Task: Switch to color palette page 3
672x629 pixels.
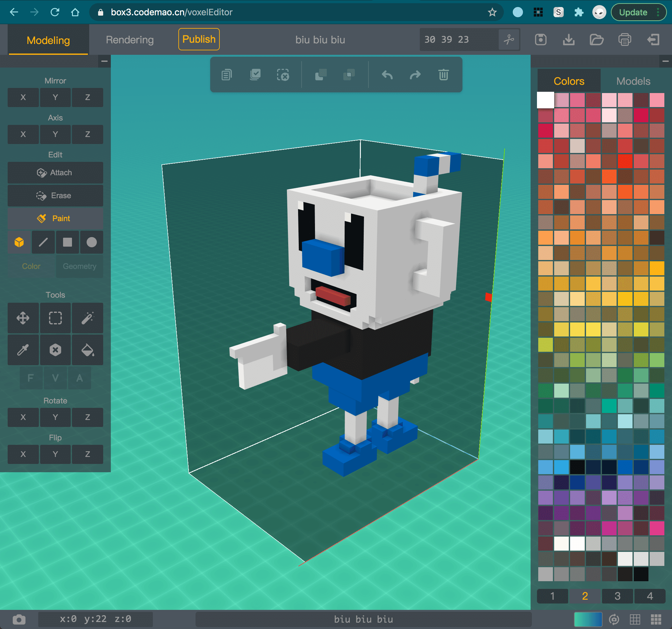Action: coord(617,596)
